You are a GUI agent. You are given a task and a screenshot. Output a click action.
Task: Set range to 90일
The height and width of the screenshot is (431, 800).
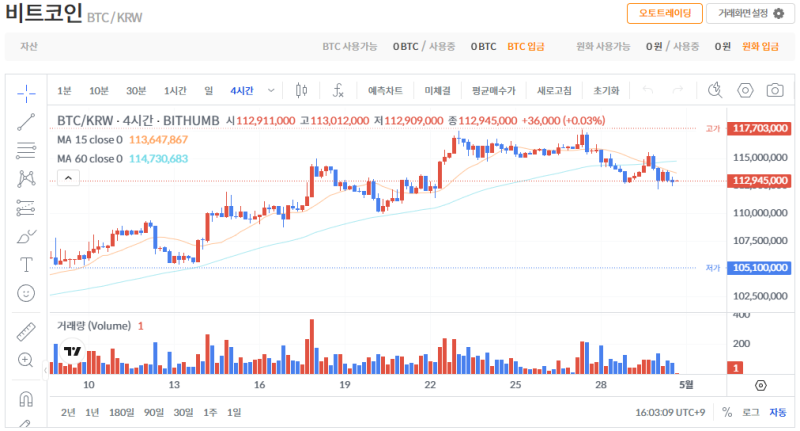(x=154, y=412)
